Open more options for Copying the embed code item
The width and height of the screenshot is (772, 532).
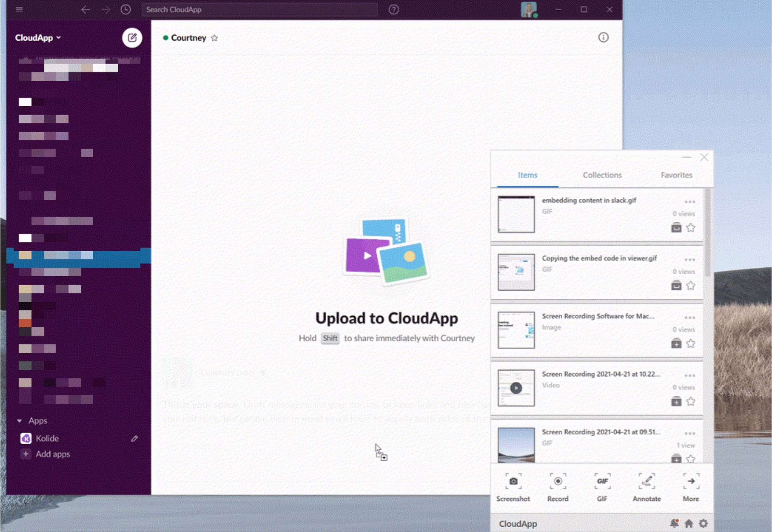pyautogui.click(x=690, y=260)
